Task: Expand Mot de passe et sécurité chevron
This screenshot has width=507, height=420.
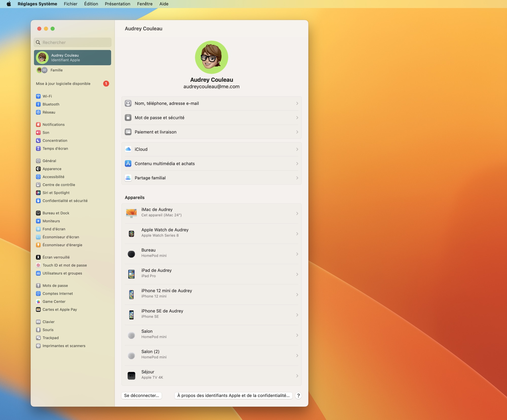Action: point(297,118)
